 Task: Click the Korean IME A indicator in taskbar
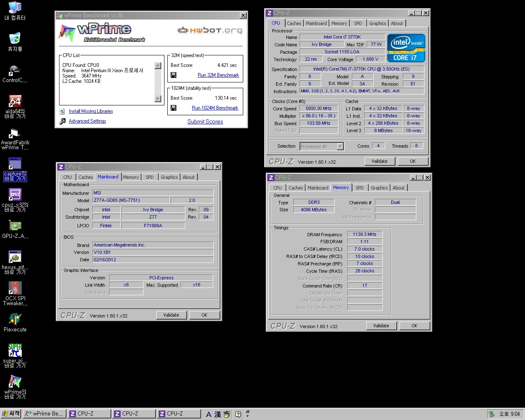(209, 414)
